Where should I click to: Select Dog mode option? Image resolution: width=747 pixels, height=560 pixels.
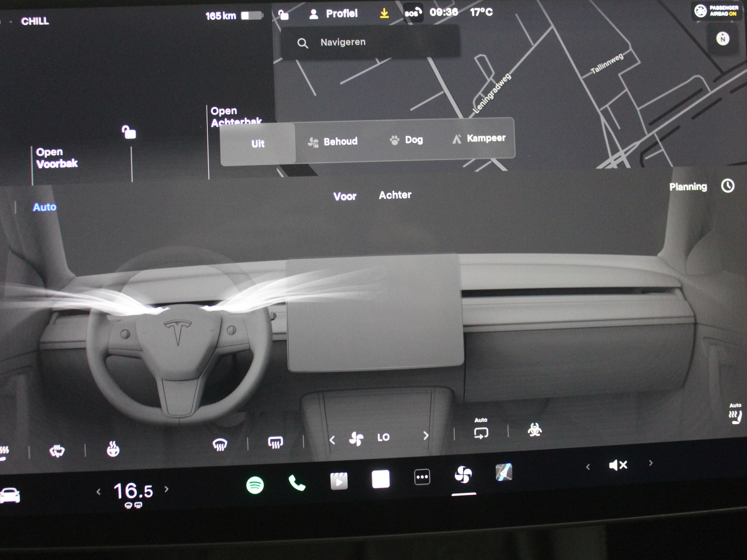(x=407, y=140)
